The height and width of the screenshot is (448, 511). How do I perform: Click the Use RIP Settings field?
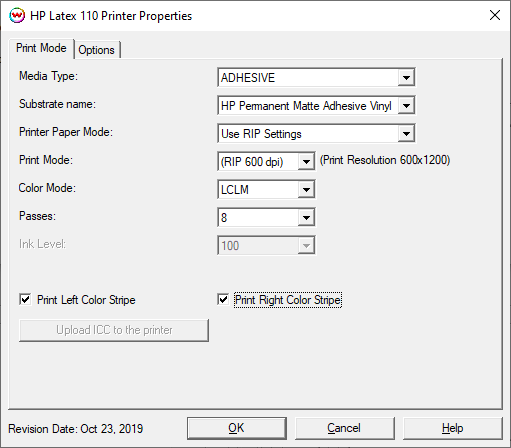point(308,134)
